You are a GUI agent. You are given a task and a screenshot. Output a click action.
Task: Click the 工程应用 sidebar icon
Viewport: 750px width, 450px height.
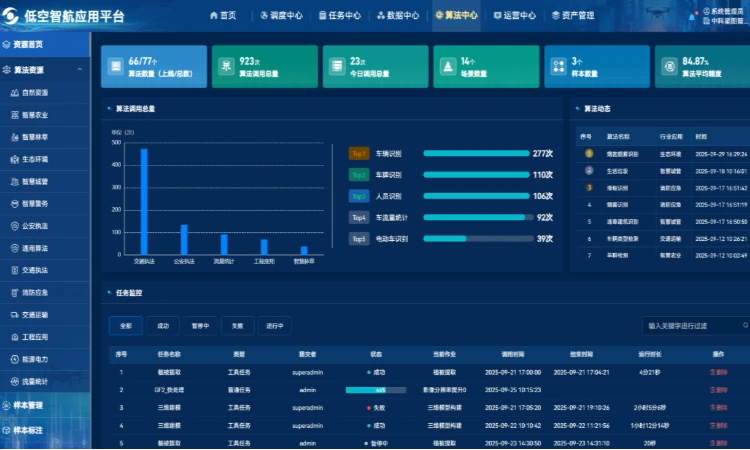tap(15, 337)
